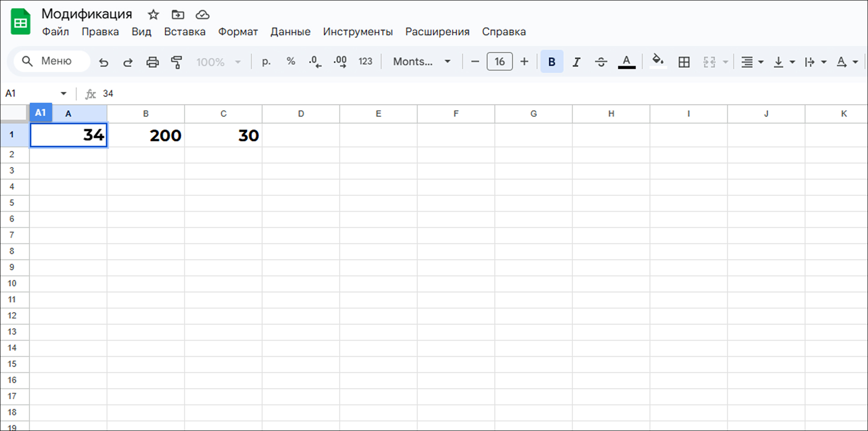
Task: Toggle strikethrough formatting
Action: [601, 62]
